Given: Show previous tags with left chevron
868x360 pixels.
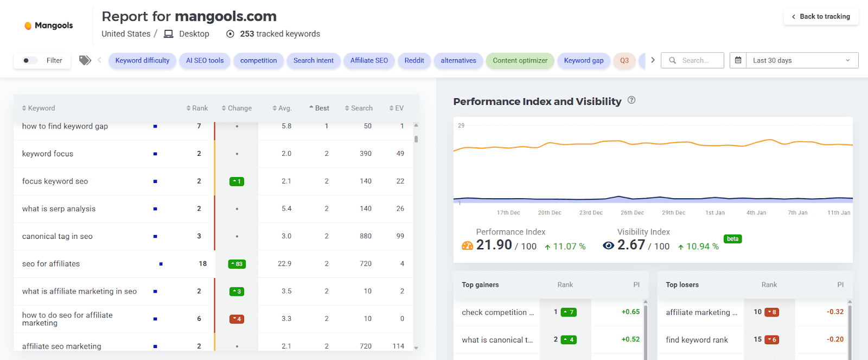Looking at the screenshot, I should tap(99, 60).
